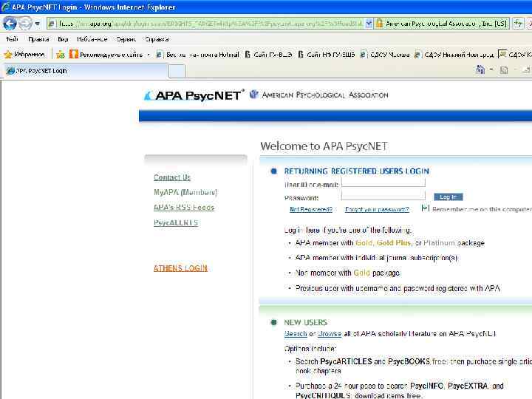532x399 pixels.
Task: Click the APA PsycNET logo
Action: click(194, 95)
